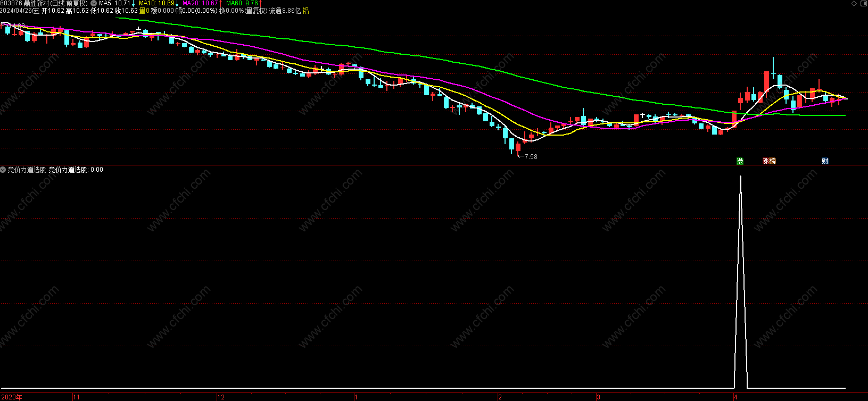This screenshot has height=401, width=868.
Task: Click the month 11 timeline marker
Action: coord(76,397)
